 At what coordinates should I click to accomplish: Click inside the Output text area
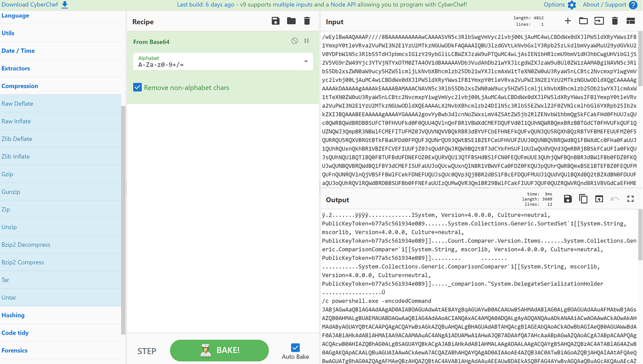coord(479,286)
